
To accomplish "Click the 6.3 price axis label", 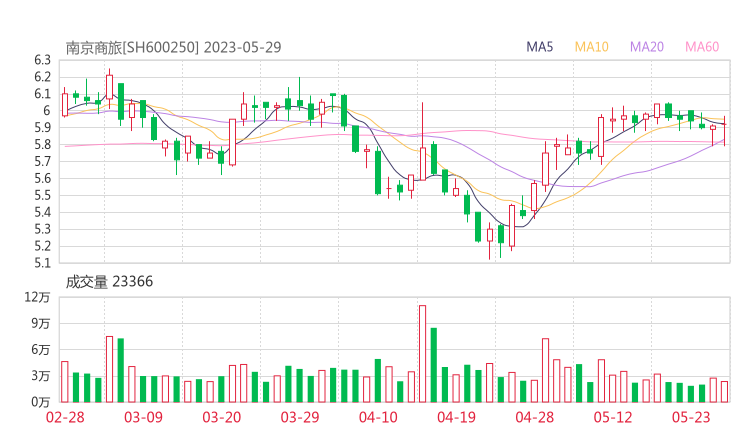I will (x=42, y=60).
